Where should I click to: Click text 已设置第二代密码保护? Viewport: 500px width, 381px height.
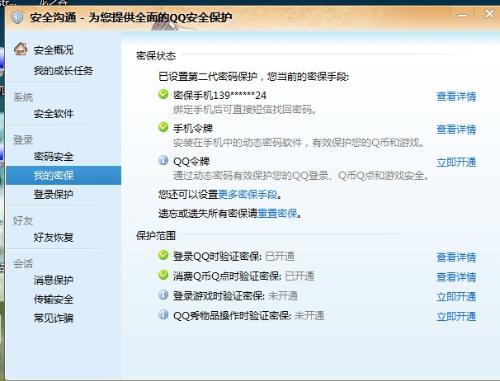coord(208,77)
